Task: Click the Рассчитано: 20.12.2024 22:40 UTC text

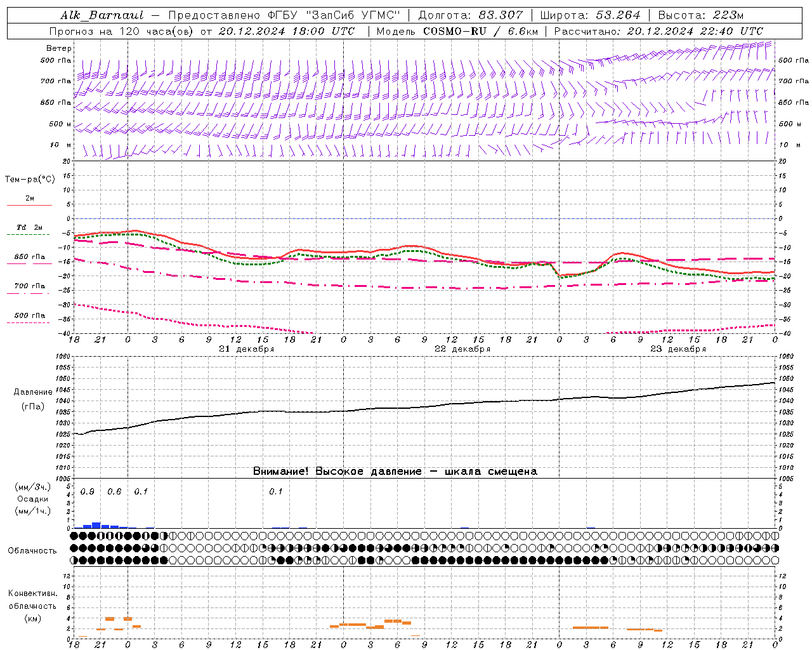Action: click(658, 31)
